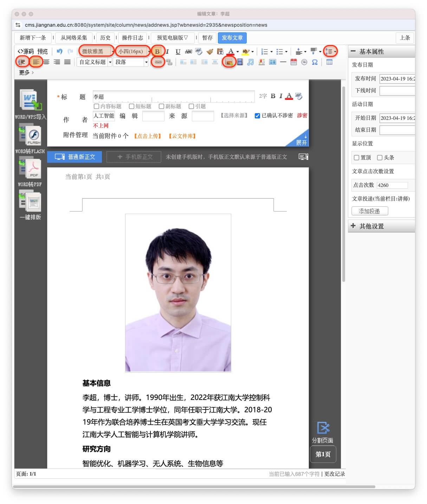Click the WORD to PDF converter icon
Screen dimensions: 427x504
pyautogui.click(x=31, y=169)
